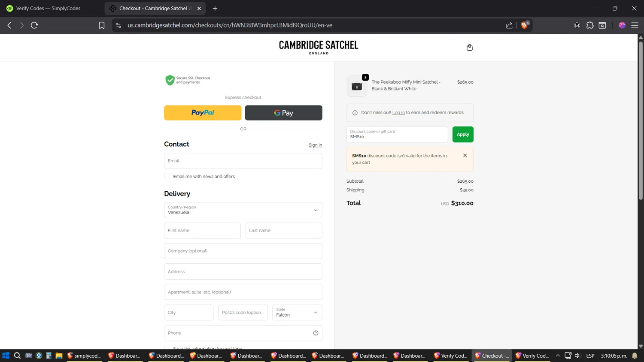The height and width of the screenshot is (362, 644).
Task: Open Brave Shields lion icon
Action: (x=524, y=25)
